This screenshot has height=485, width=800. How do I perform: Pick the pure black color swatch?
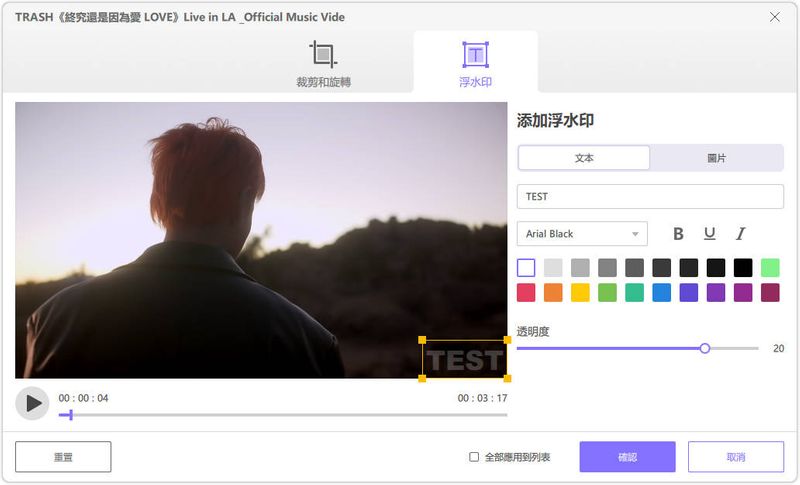(743, 268)
